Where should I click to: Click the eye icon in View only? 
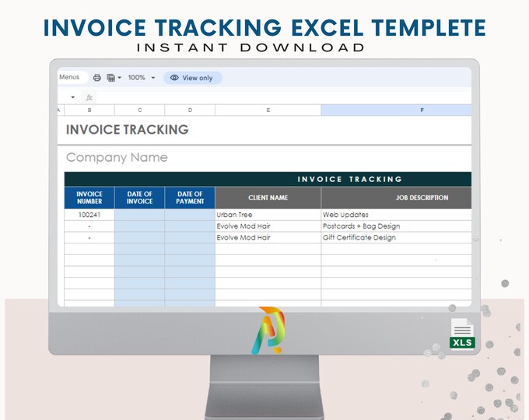click(174, 78)
